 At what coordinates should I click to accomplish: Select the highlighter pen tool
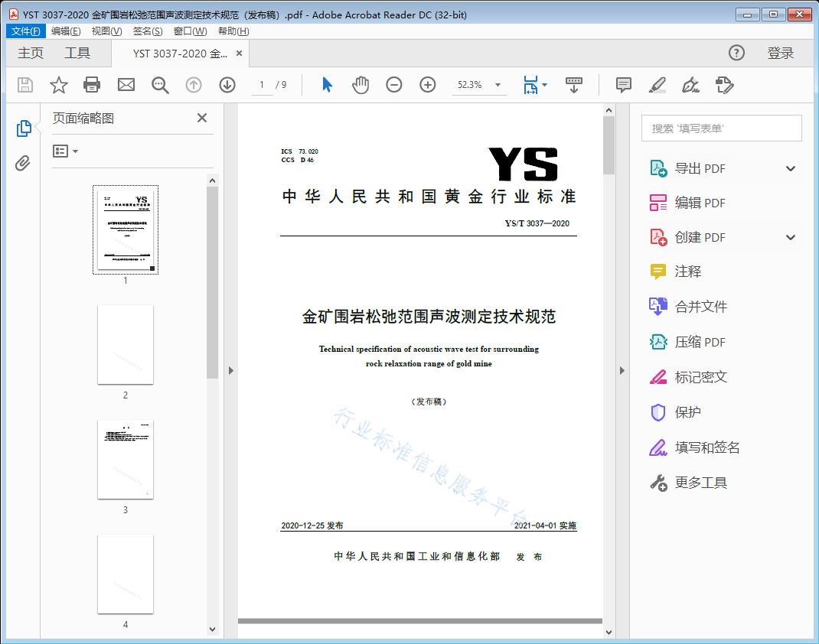(657, 85)
